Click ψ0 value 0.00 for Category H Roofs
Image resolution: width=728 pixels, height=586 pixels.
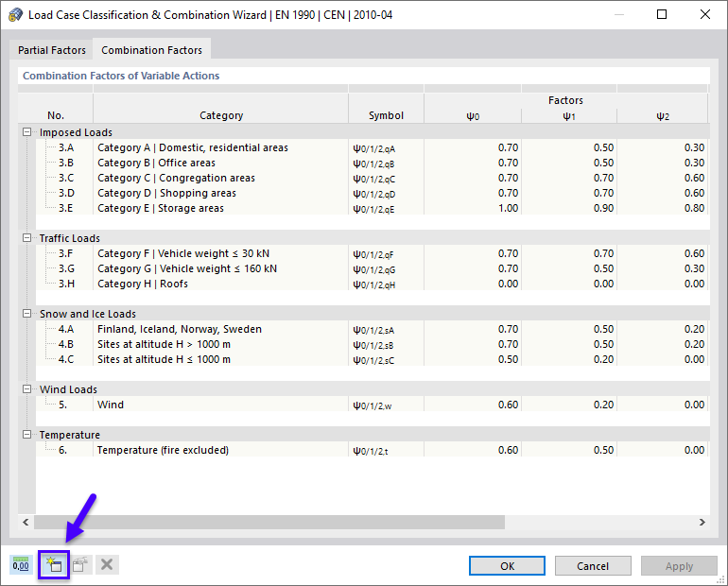tap(473, 284)
